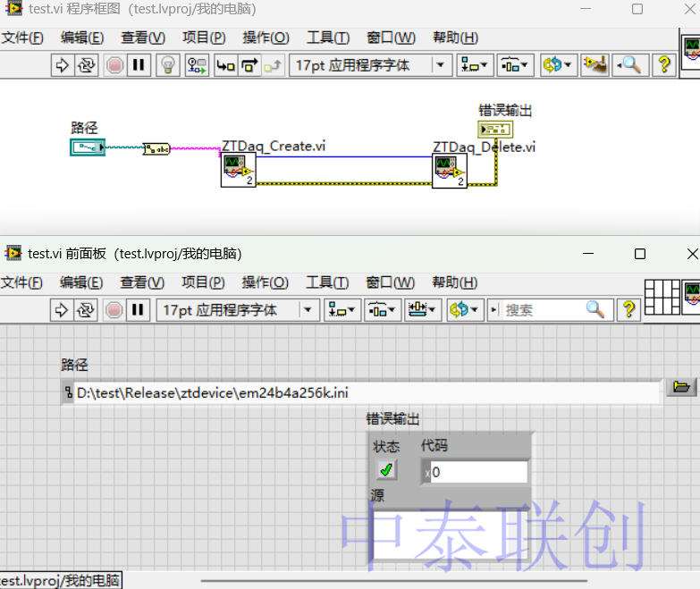Image resolution: width=700 pixels, height=589 pixels.
Task: Toggle the 状态 status indicator
Action: coord(386,470)
